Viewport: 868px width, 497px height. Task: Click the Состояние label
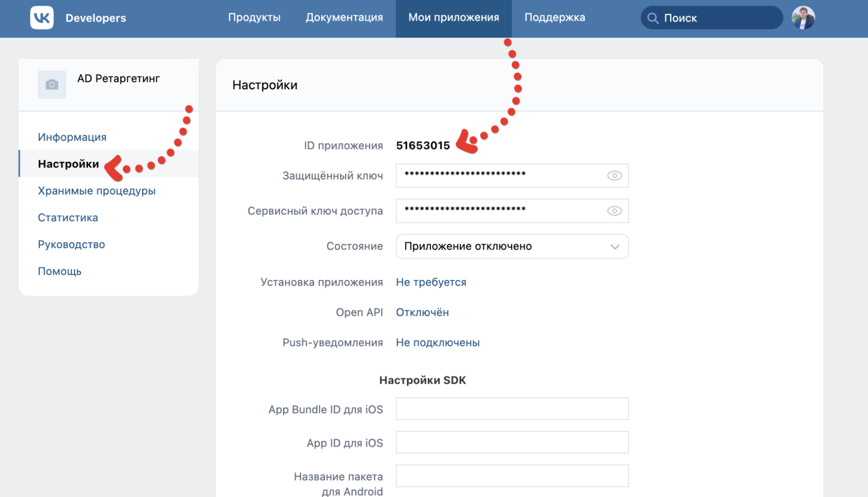point(355,247)
